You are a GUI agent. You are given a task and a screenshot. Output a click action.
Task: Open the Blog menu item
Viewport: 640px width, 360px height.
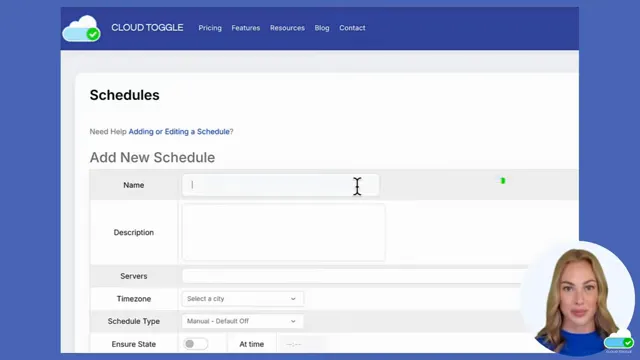tap(322, 28)
